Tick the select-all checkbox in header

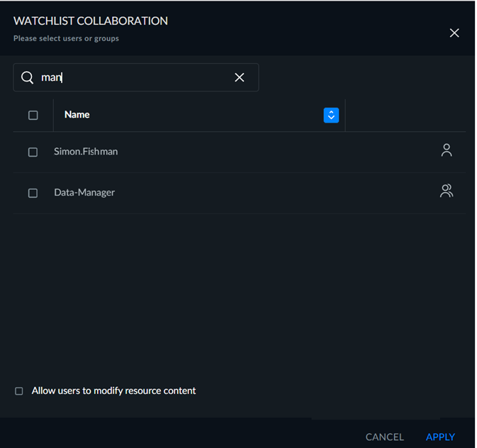click(33, 116)
